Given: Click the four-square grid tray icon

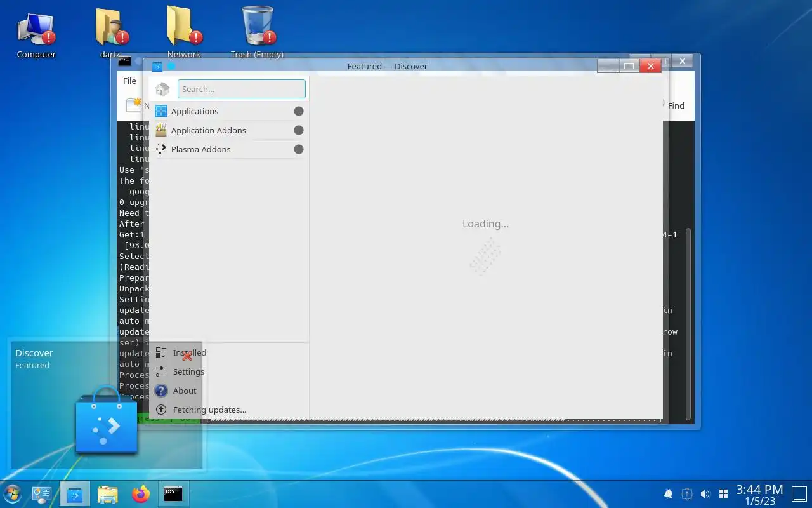Looking at the screenshot, I should click(x=723, y=493).
